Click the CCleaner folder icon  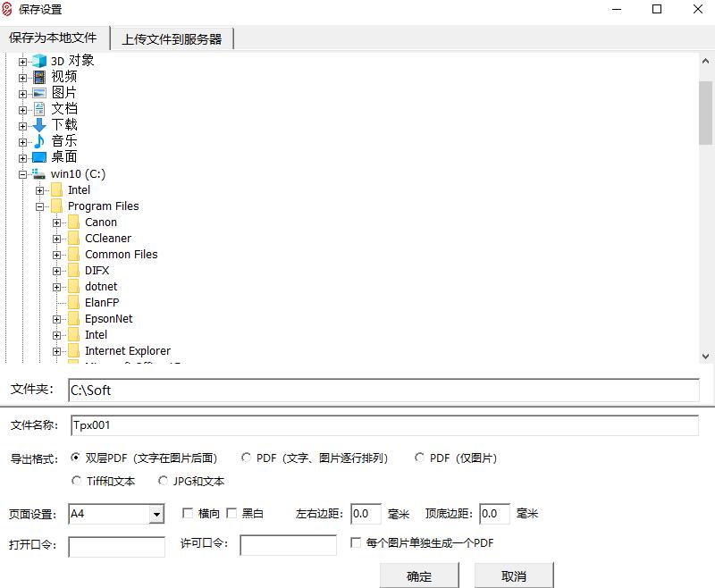point(73,239)
